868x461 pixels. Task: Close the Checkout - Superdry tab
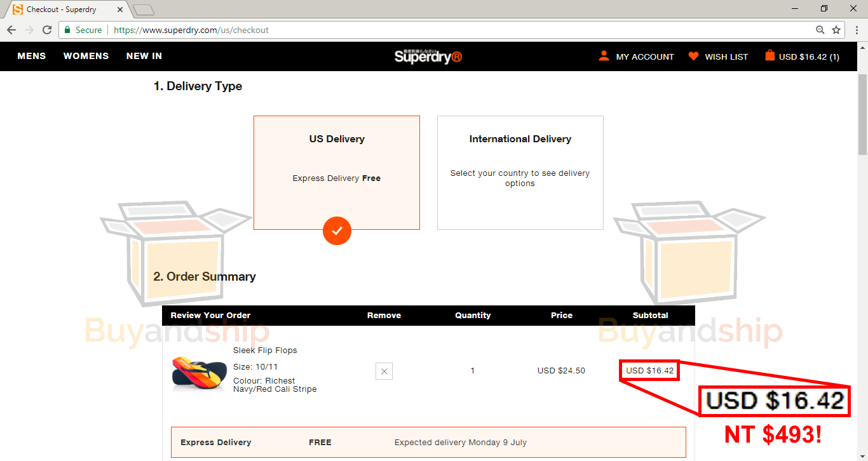click(120, 10)
